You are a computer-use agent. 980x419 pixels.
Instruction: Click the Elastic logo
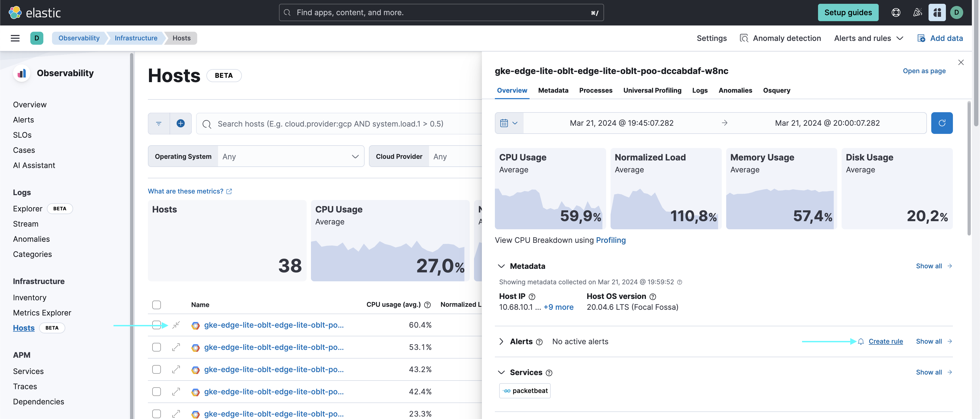coord(35,12)
